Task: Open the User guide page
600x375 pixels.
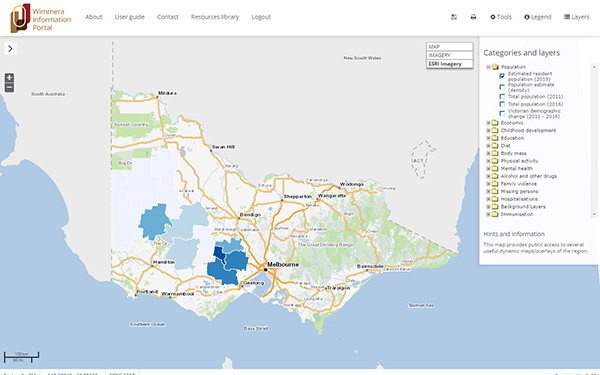Action: [x=130, y=17]
